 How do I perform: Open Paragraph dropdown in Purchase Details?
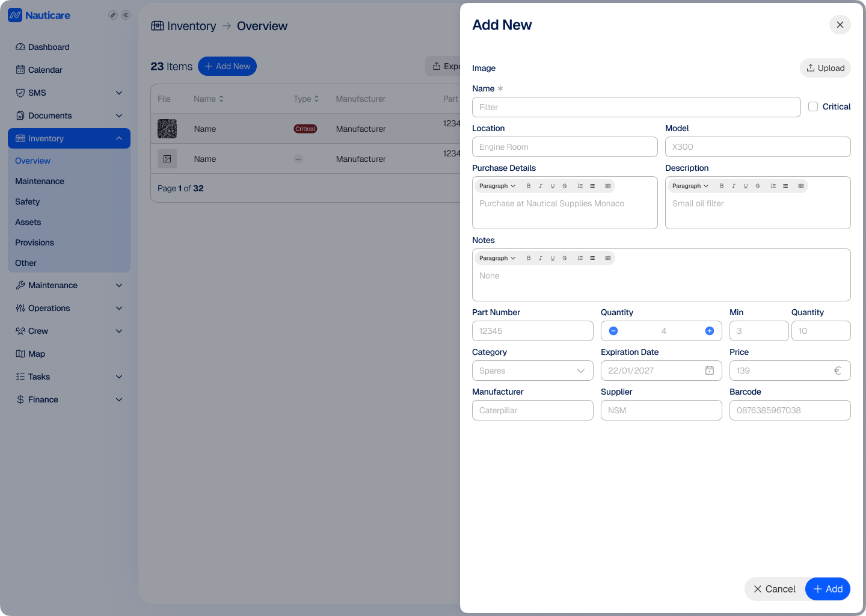click(497, 186)
